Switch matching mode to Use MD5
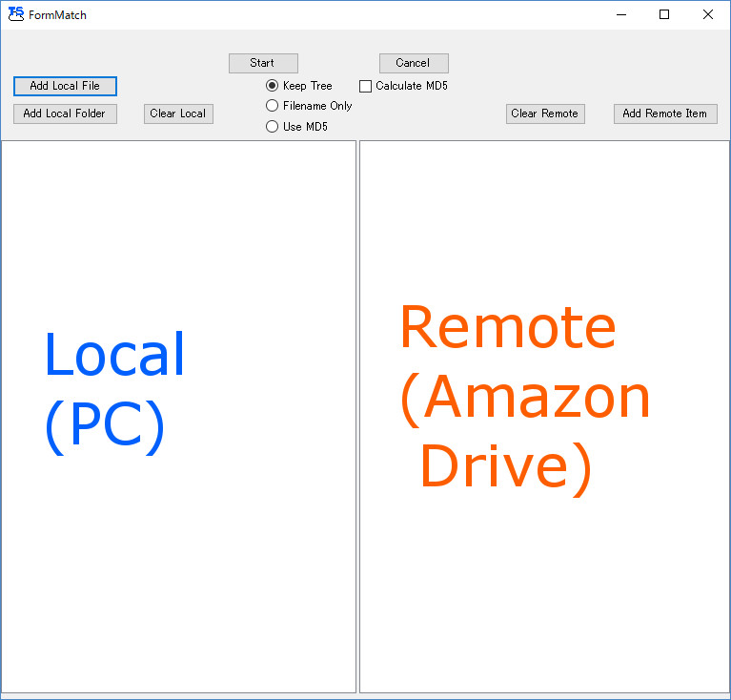The height and width of the screenshot is (700, 731). point(273,127)
